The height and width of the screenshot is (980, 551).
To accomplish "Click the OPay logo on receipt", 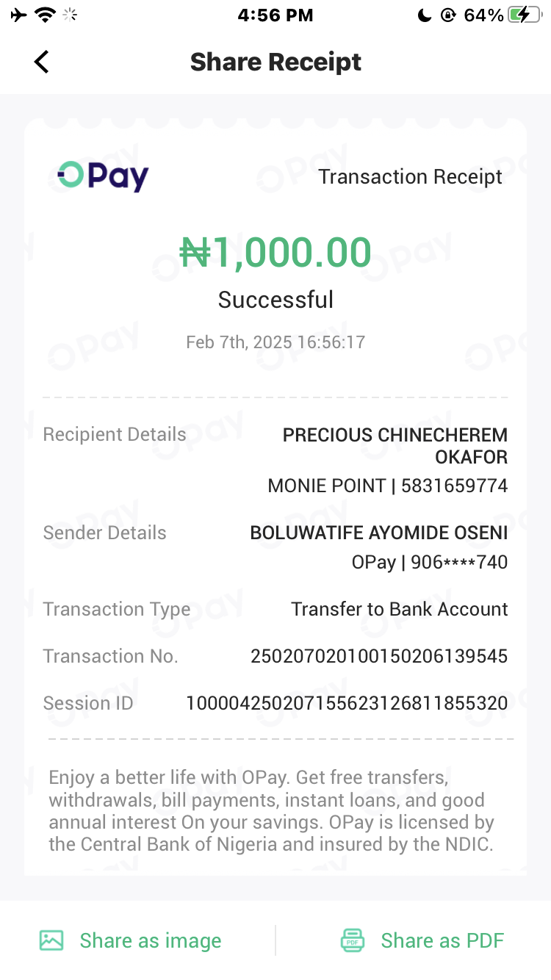I will (x=104, y=176).
